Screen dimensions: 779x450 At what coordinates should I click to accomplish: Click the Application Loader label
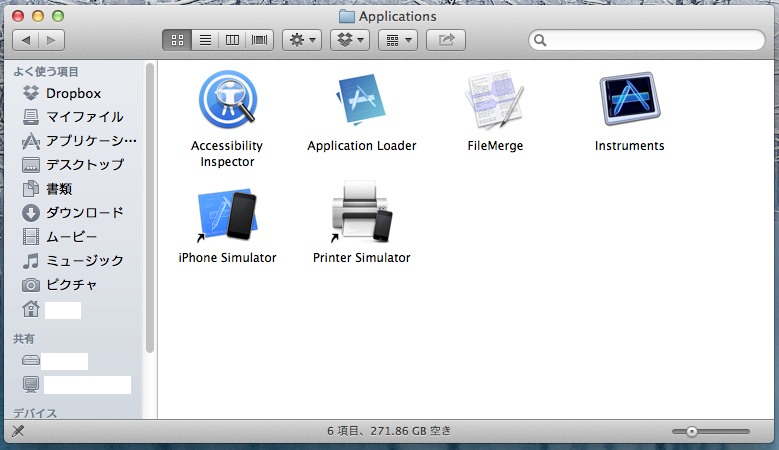362,146
